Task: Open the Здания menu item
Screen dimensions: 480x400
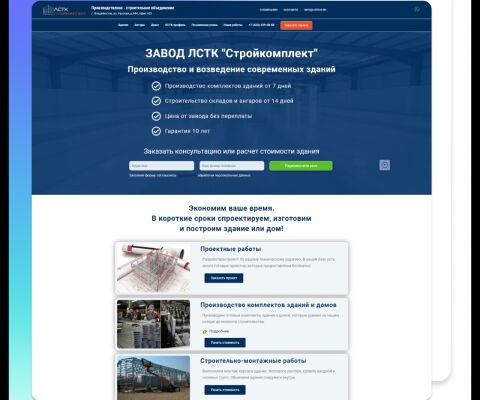Action: (123, 25)
